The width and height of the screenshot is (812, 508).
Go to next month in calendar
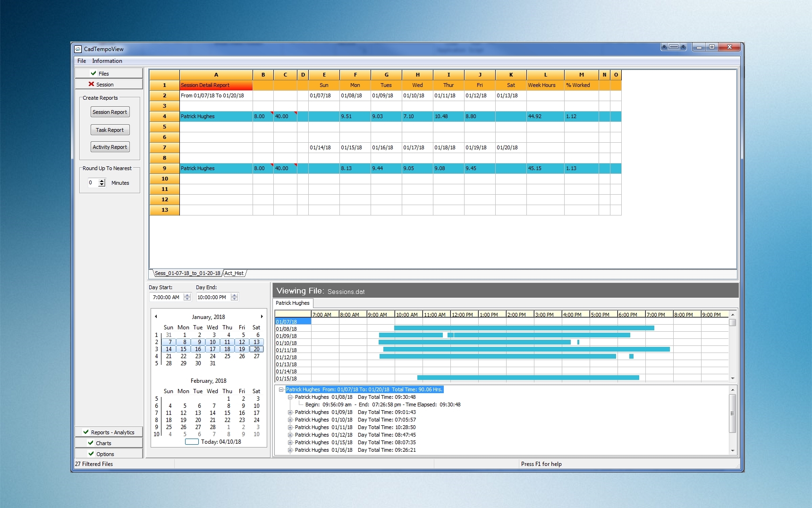pyautogui.click(x=262, y=317)
